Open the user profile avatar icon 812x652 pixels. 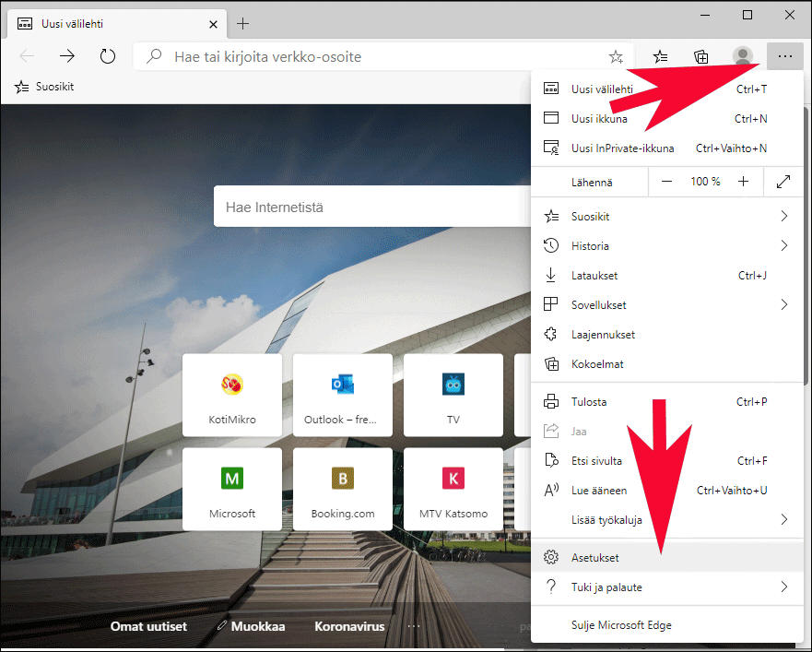742,56
